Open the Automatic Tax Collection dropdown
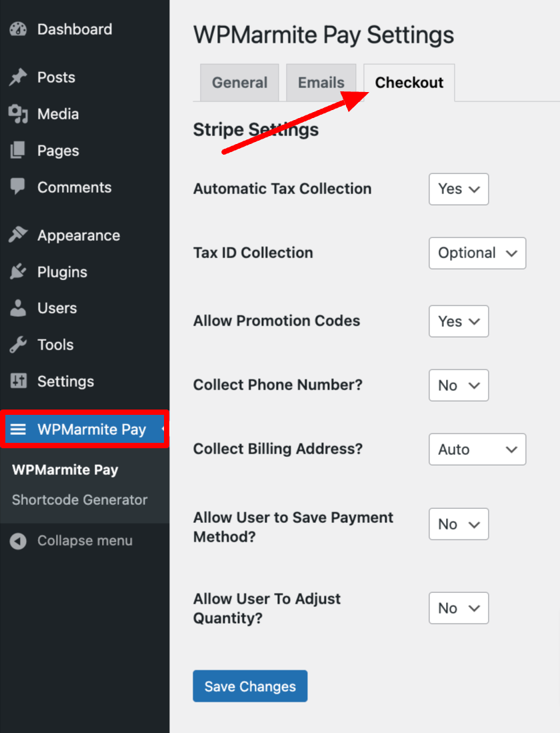Screen dimensions: 560x733 coord(459,189)
